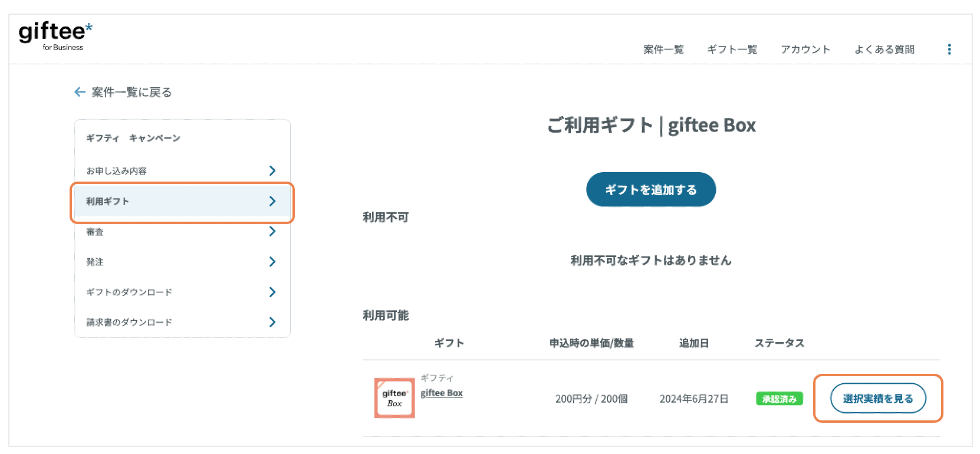Open the giftee Box gift link
980x454 pixels.
[441, 393]
